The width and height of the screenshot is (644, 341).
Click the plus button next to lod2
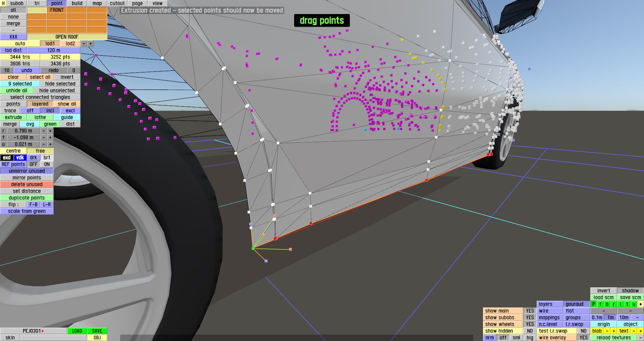[x=91, y=44]
